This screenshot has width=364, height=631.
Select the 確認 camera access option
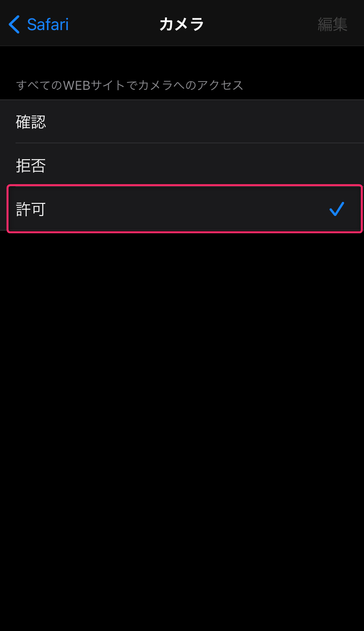[x=182, y=121]
